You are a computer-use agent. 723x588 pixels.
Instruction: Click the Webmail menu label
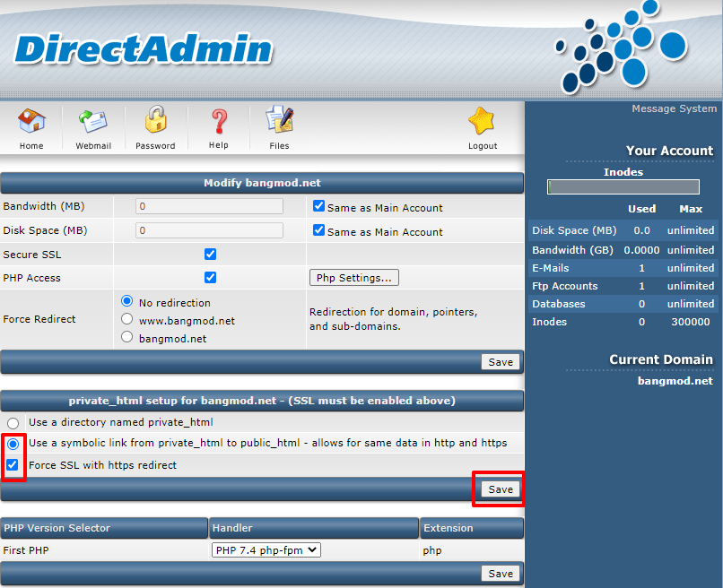(x=93, y=145)
